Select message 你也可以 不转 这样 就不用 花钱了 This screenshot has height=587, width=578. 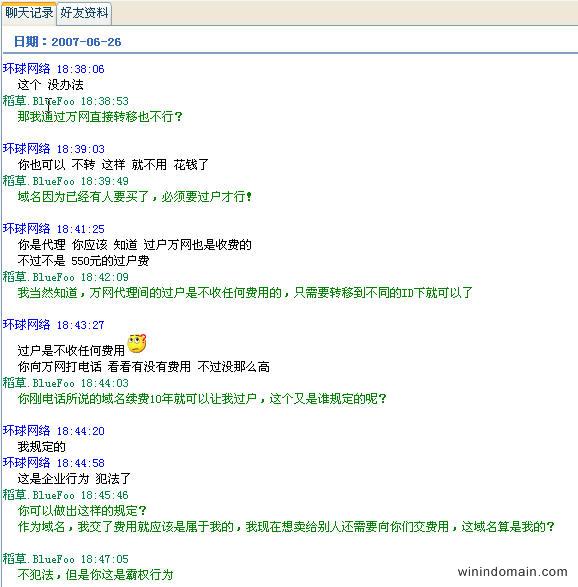113,165
